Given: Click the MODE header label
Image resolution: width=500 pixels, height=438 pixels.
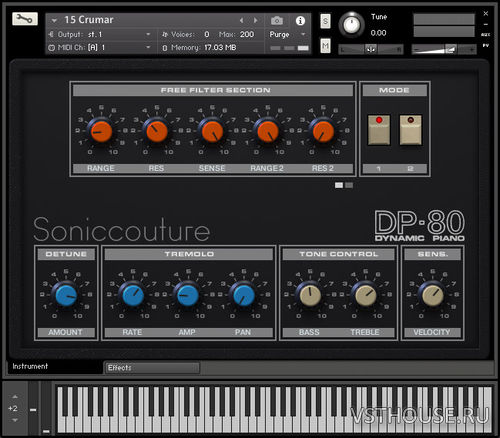Looking at the screenshot, I should [395, 90].
